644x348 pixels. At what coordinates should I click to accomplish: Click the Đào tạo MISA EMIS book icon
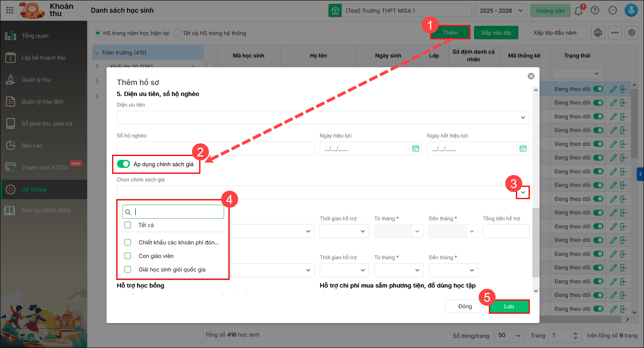pos(10,210)
